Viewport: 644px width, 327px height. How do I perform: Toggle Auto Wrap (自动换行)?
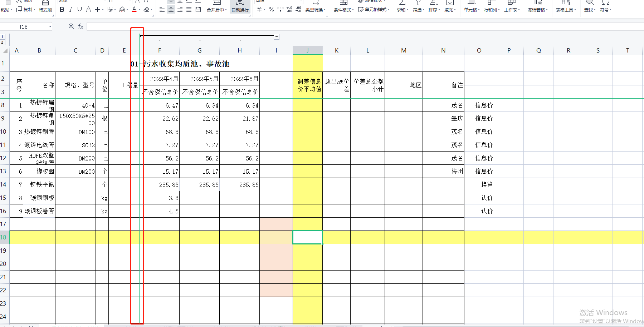pyautogui.click(x=240, y=6)
